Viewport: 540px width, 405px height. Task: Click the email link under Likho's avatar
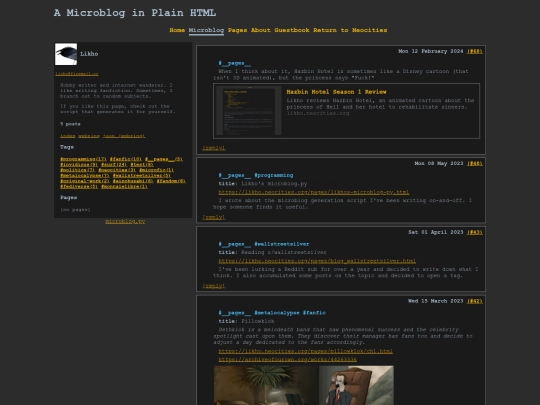coord(77,74)
